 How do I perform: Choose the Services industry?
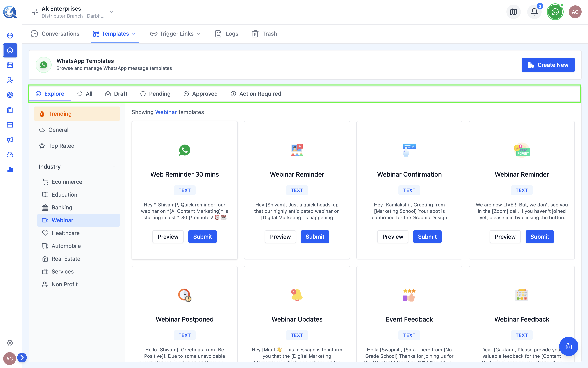[x=78, y=272]
